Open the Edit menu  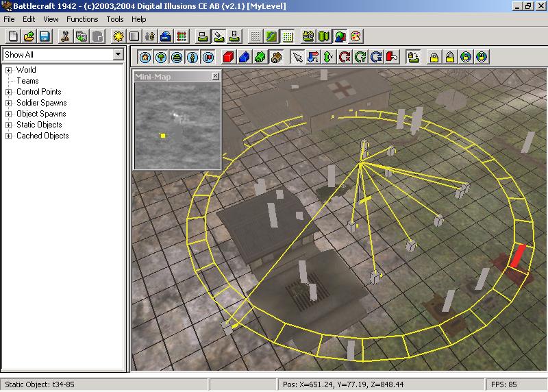tap(29, 19)
